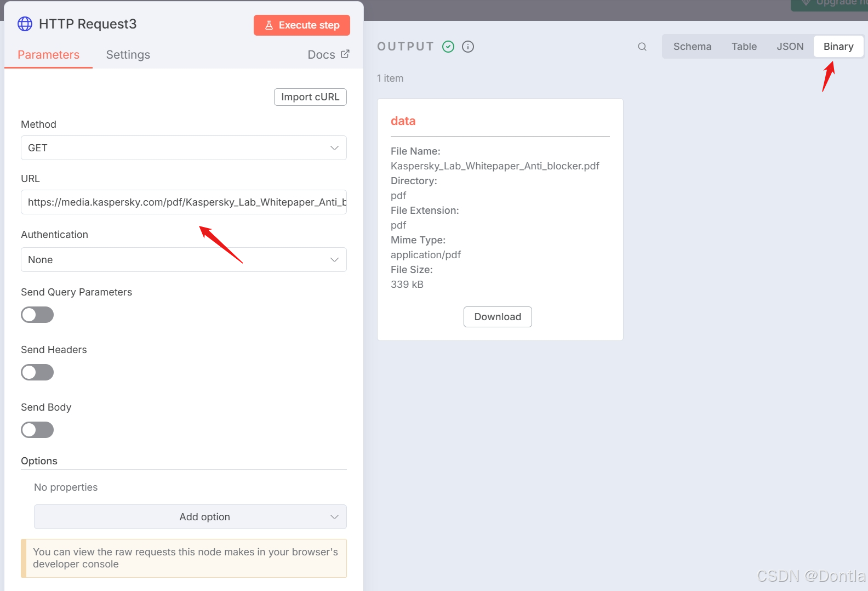Image resolution: width=868 pixels, height=591 pixels.
Task: Open the Authentication dropdown showing None
Action: (x=184, y=260)
